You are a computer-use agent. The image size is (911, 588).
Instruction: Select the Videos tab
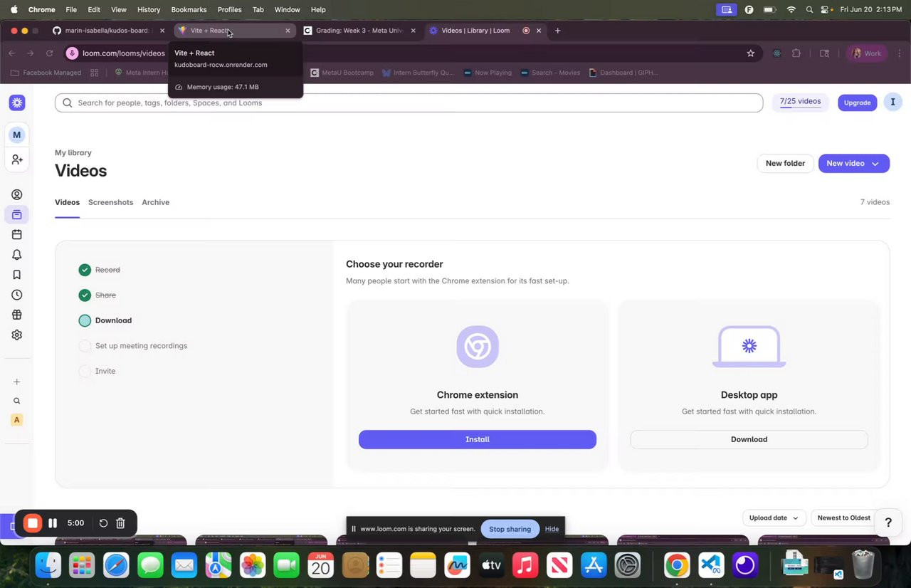tap(67, 202)
